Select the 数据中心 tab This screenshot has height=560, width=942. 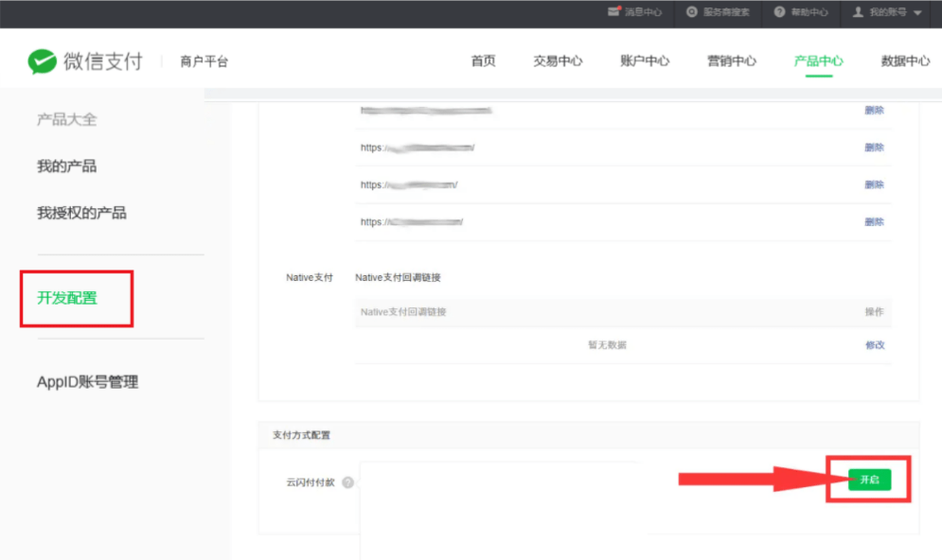point(905,61)
